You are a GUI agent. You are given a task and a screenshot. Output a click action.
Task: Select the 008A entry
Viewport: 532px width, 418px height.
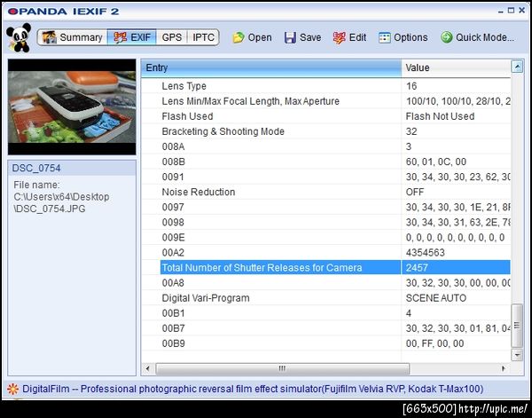point(173,146)
